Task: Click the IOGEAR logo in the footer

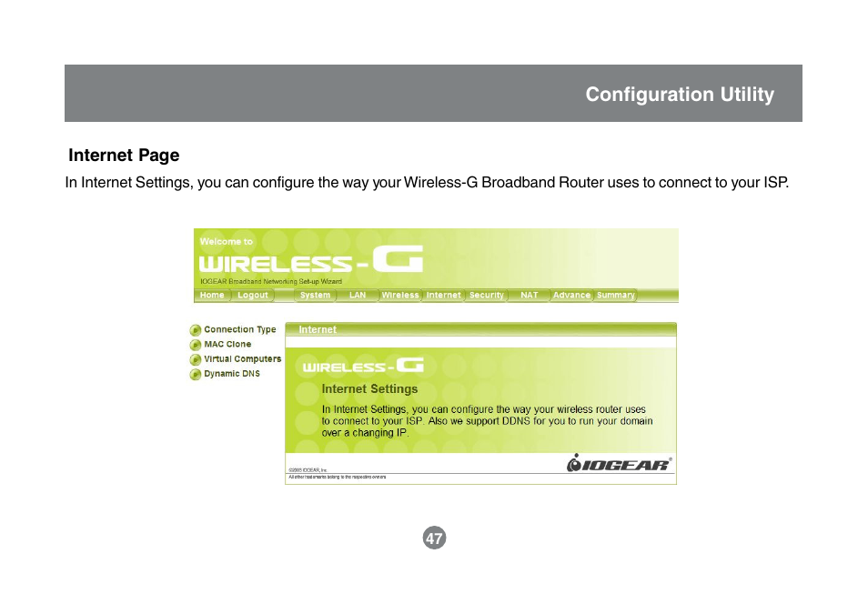Action: [x=619, y=463]
